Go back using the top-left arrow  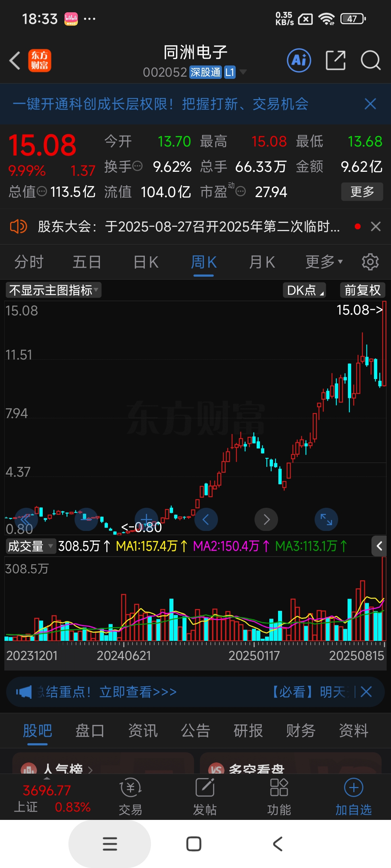pyautogui.click(x=14, y=60)
